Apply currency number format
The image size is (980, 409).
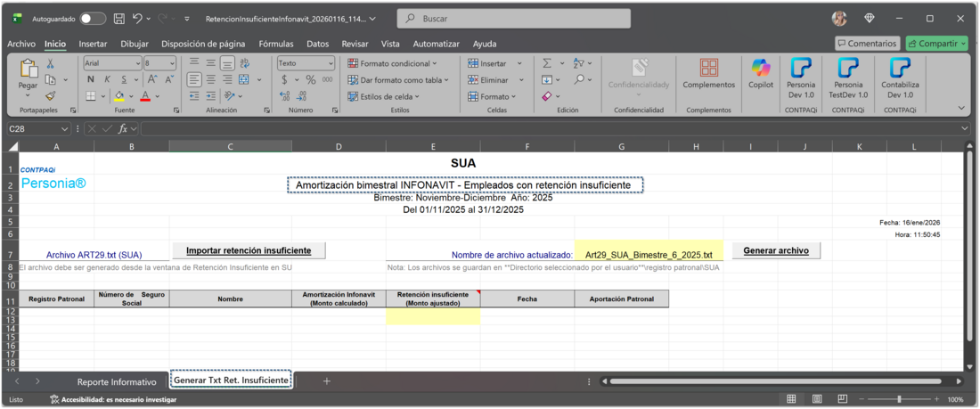click(284, 79)
